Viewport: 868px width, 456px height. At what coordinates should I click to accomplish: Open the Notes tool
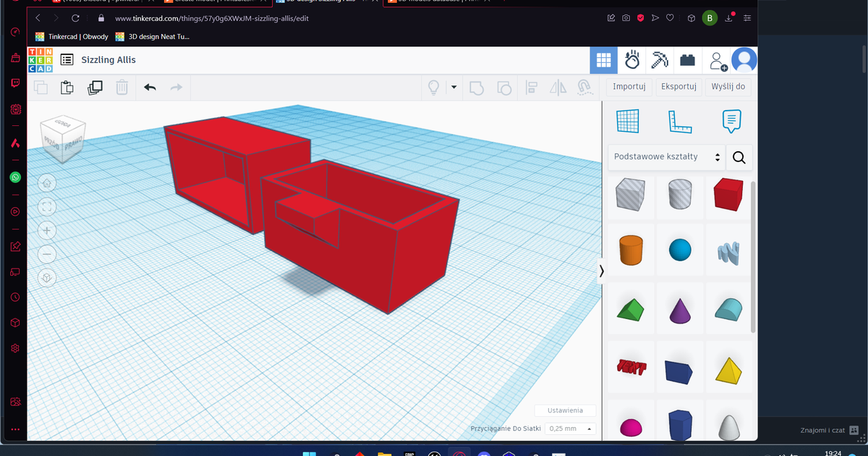click(731, 121)
